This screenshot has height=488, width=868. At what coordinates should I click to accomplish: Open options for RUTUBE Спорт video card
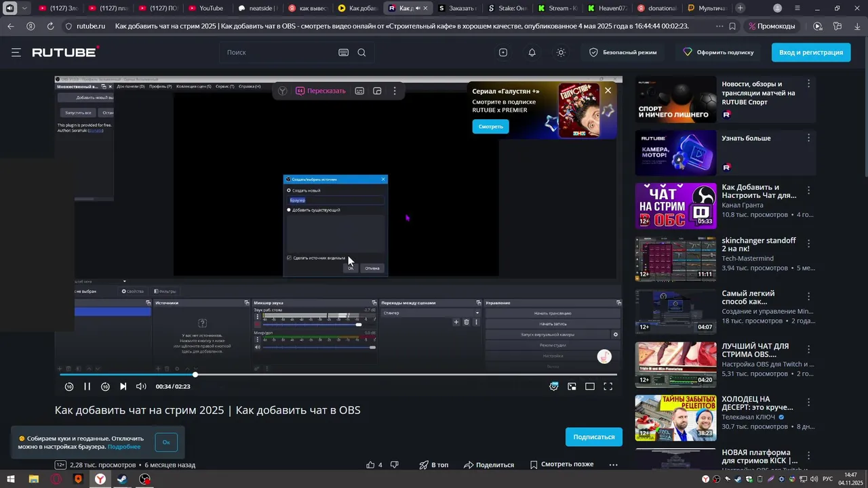pos(808,84)
